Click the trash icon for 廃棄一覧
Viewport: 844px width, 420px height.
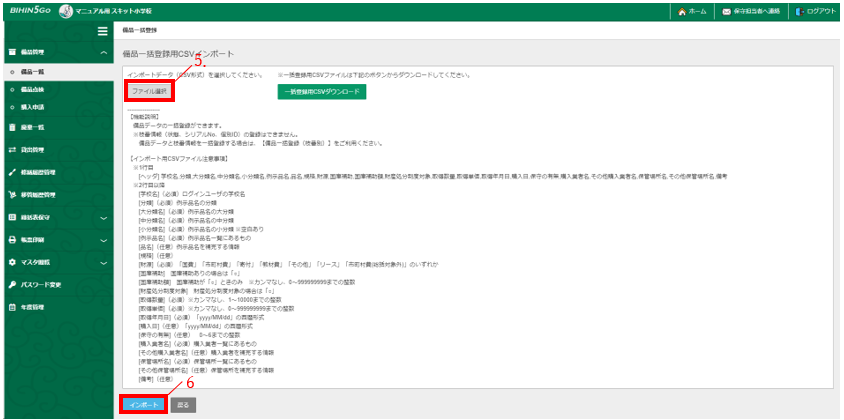pos(11,127)
